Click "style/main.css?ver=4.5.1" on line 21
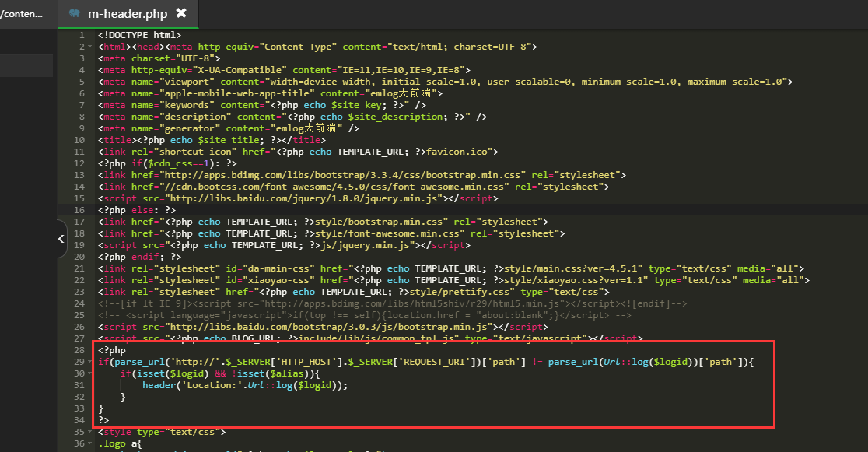 pyautogui.click(x=573, y=268)
